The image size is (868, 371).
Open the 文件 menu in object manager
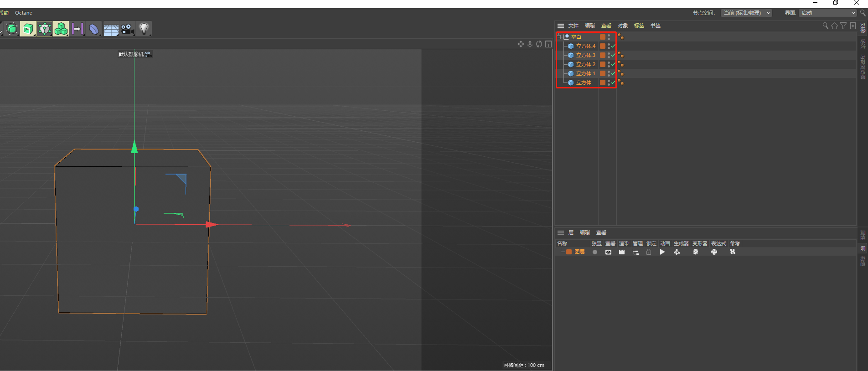(x=573, y=26)
